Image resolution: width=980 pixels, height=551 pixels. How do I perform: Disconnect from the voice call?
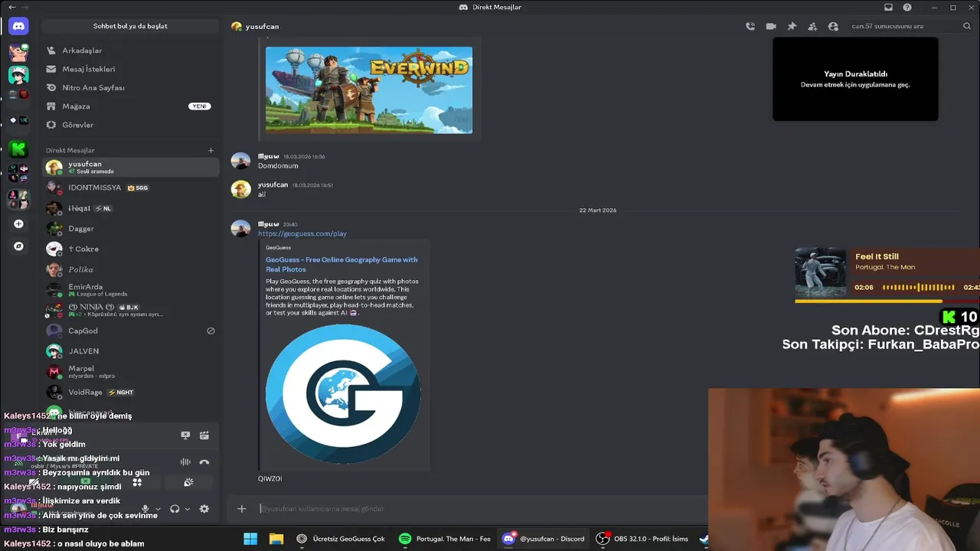(204, 461)
